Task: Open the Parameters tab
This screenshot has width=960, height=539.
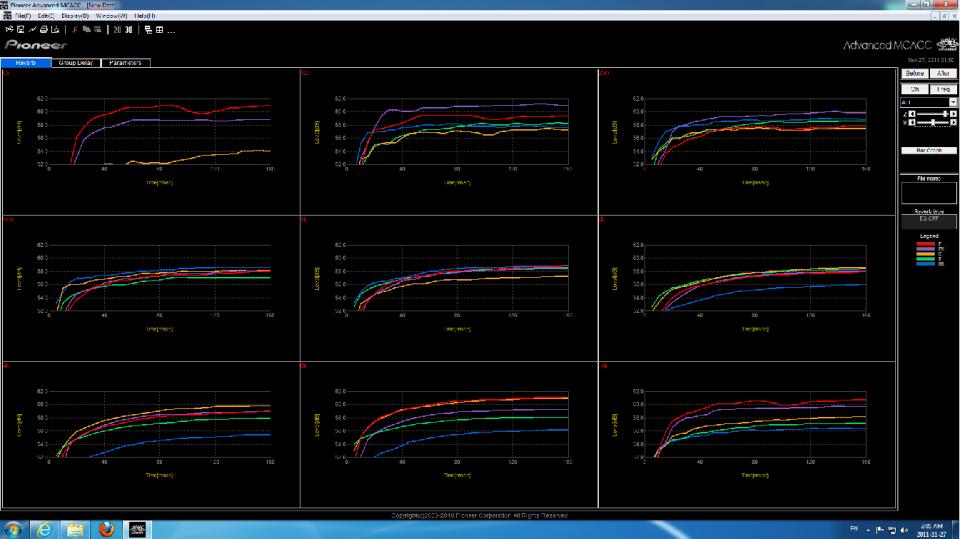Action: 125,62
